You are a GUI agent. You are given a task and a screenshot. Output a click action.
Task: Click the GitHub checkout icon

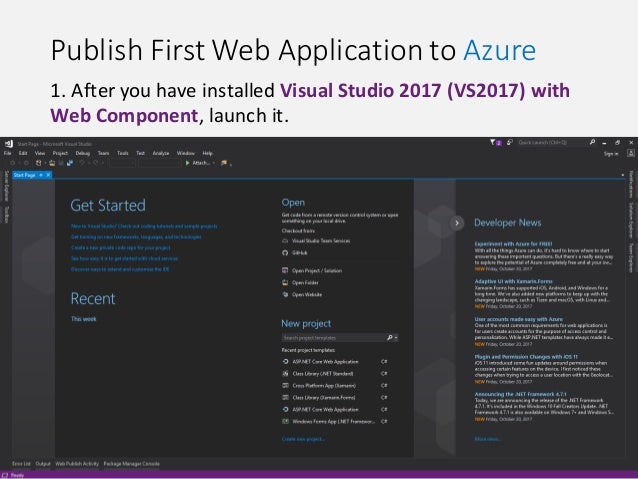(285, 253)
